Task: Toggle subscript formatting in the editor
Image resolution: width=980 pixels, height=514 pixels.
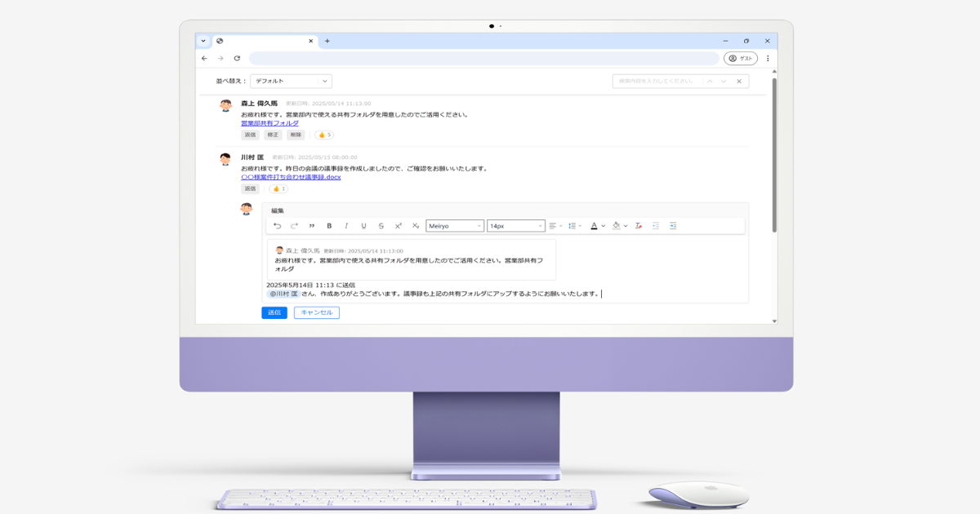Action: click(x=416, y=225)
